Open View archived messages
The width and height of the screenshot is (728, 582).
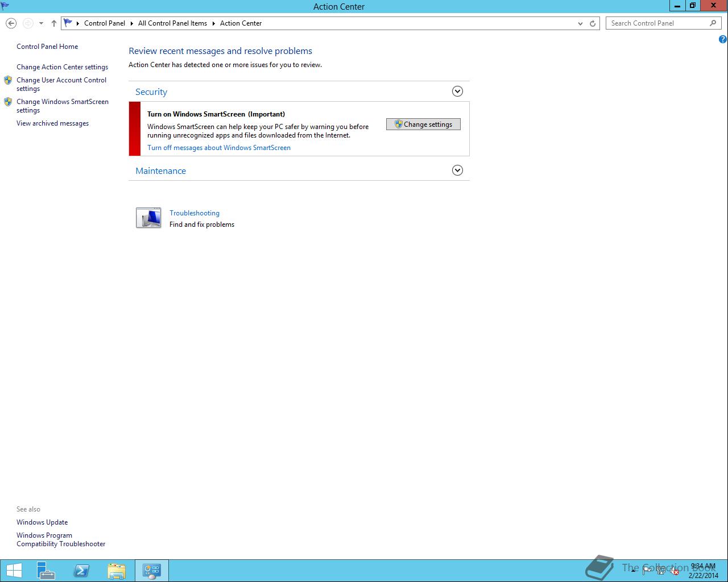click(52, 123)
